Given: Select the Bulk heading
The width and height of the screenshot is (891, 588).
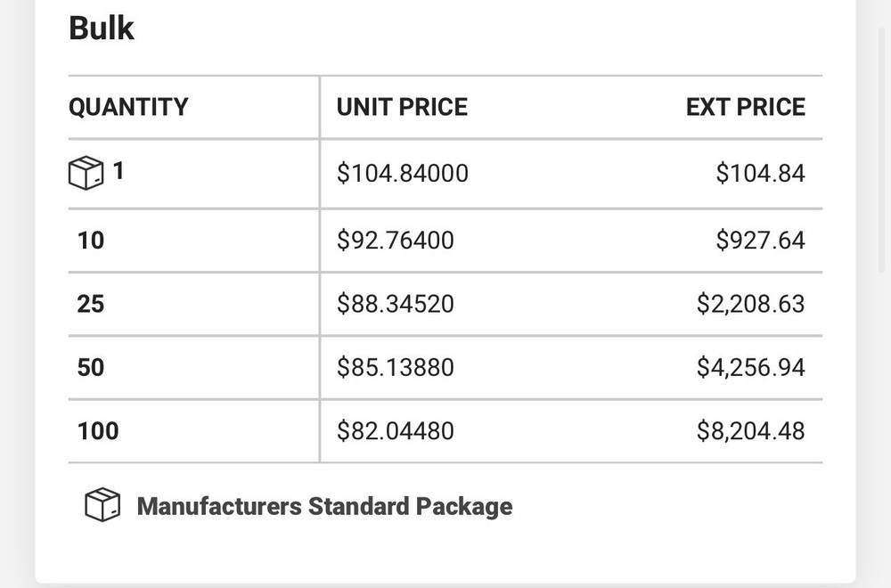Looking at the screenshot, I should pyautogui.click(x=102, y=29).
